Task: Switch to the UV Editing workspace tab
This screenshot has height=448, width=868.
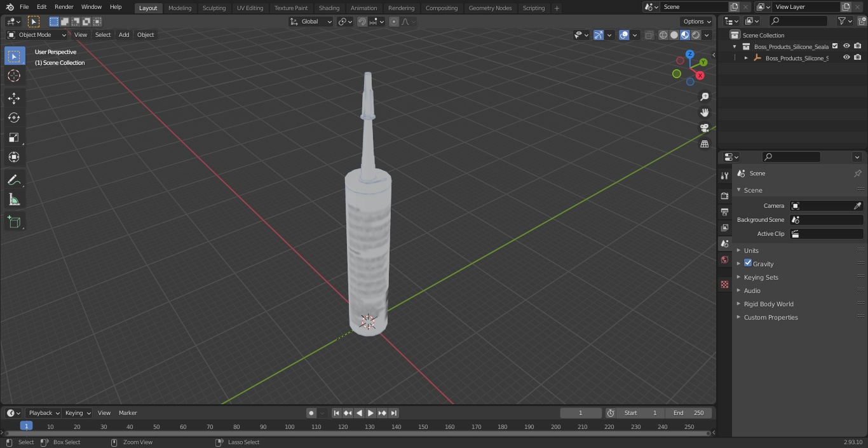Action: point(250,8)
